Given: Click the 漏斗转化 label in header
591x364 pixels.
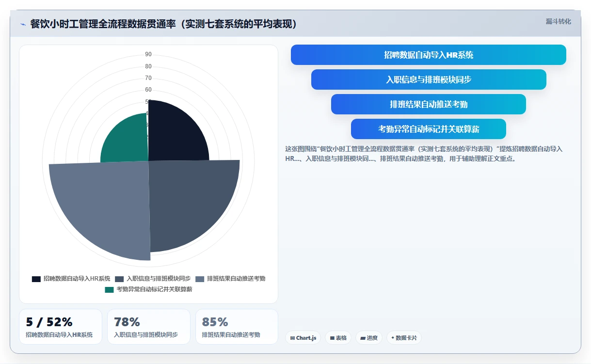Looking at the screenshot, I should tap(559, 21).
